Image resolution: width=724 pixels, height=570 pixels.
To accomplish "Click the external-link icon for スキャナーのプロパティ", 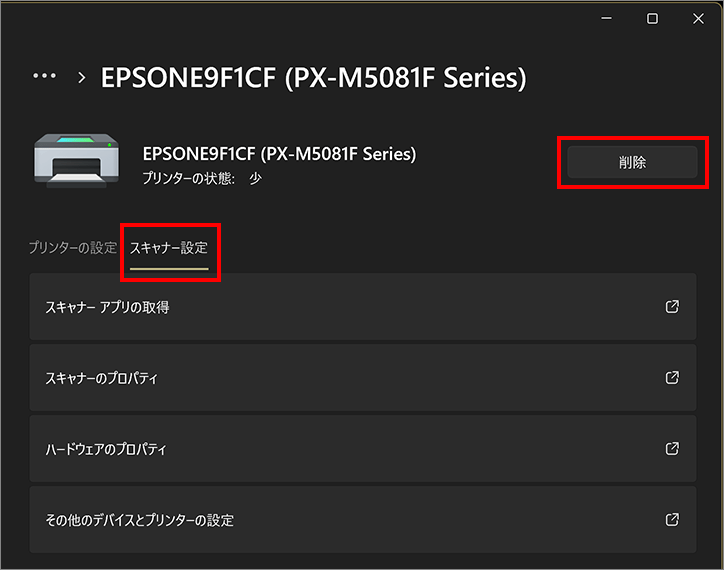I will pyautogui.click(x=672, y=377).
